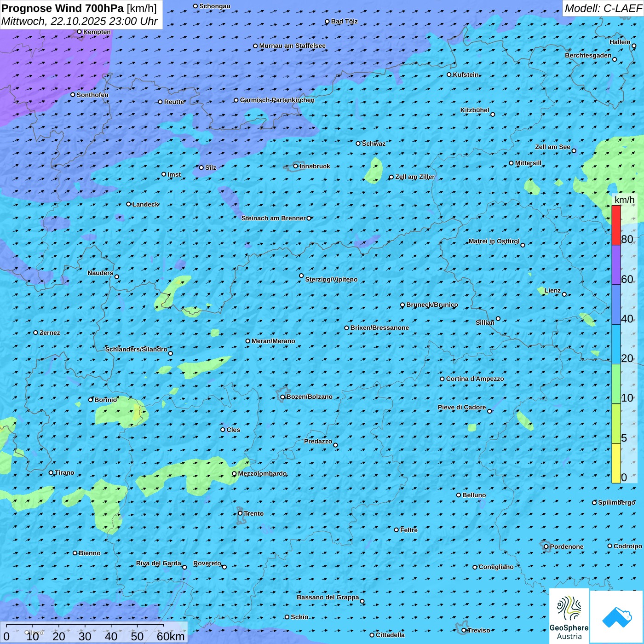Click the Kufstein city label
The image size is (644, 644).
click(x=466, y=75)
